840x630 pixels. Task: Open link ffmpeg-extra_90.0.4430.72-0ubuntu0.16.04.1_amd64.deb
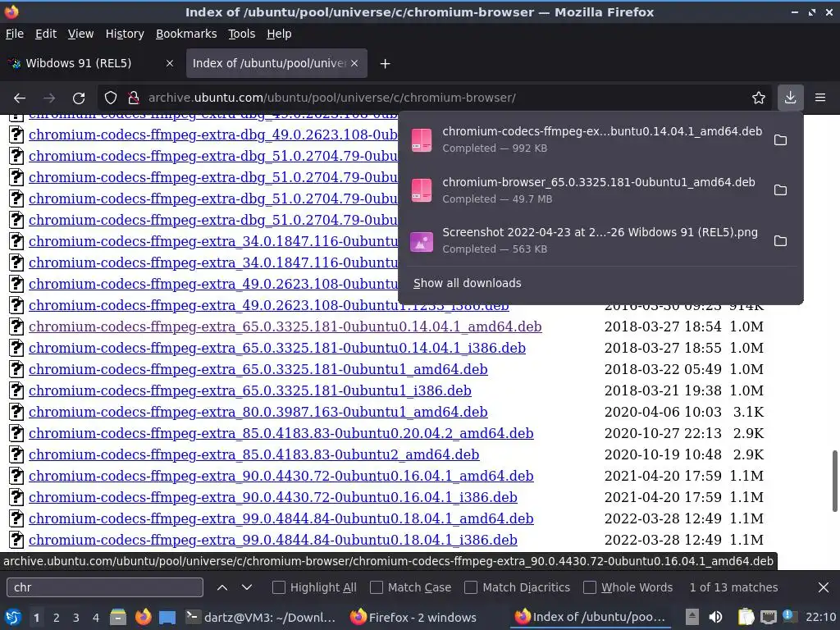pyautogui.click(x=281, y=477)
